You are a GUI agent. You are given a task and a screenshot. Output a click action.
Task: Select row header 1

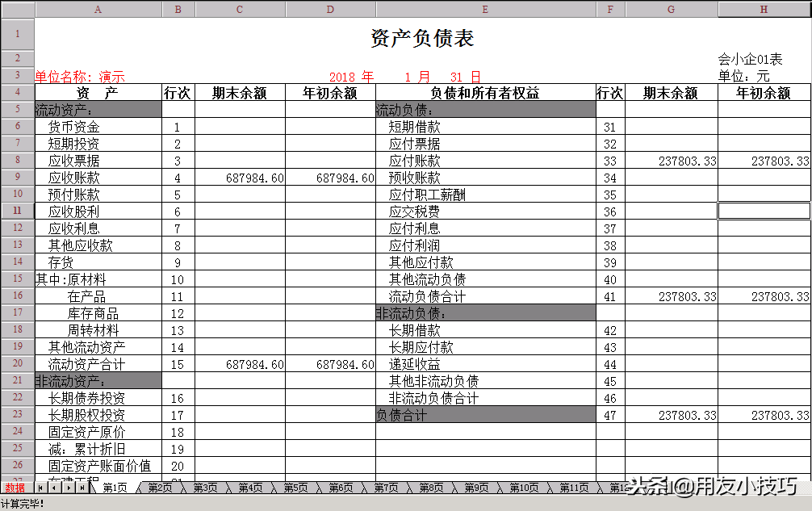(18, 34)
